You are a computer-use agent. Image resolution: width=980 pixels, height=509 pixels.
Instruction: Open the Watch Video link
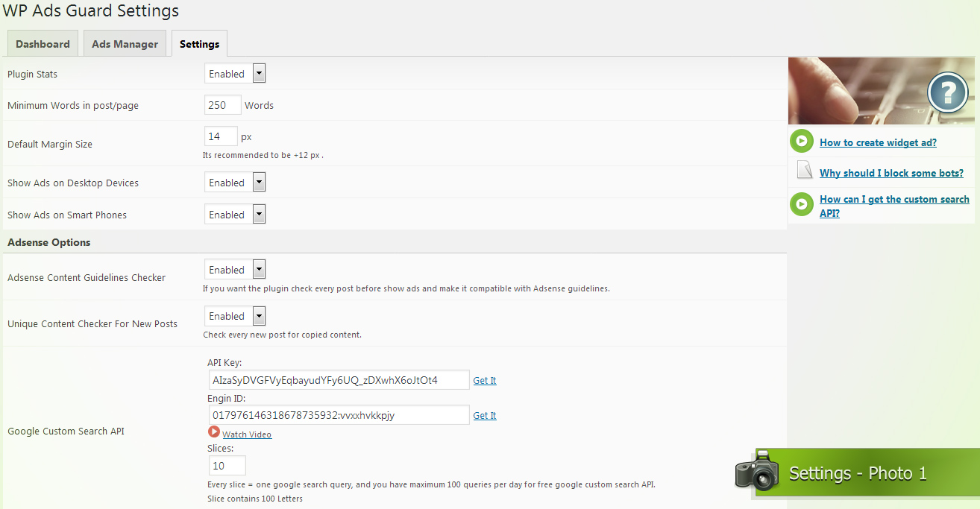click(x=247, y=434)
